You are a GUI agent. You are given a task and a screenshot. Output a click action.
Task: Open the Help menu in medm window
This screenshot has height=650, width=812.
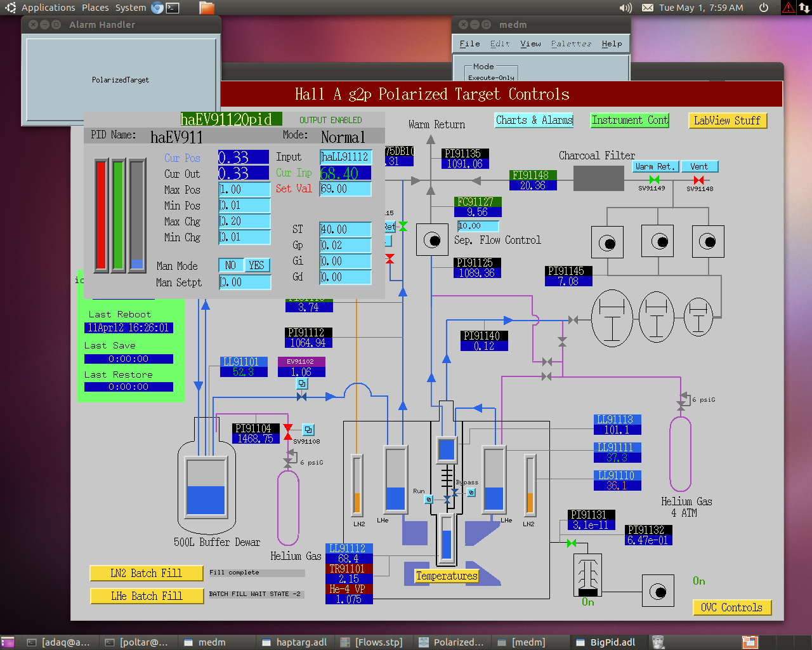[x=612, y=44]
